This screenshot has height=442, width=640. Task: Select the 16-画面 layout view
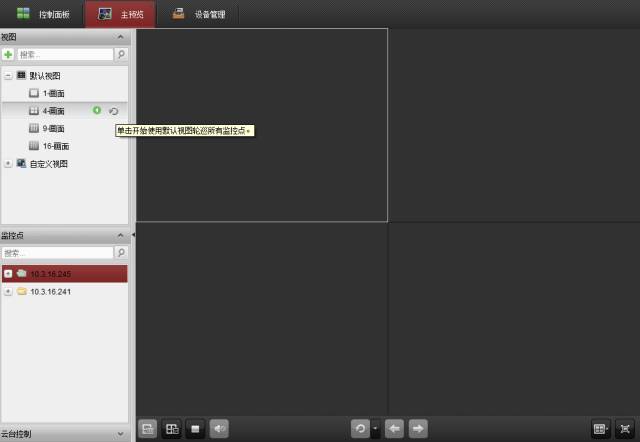pos(54,146)
